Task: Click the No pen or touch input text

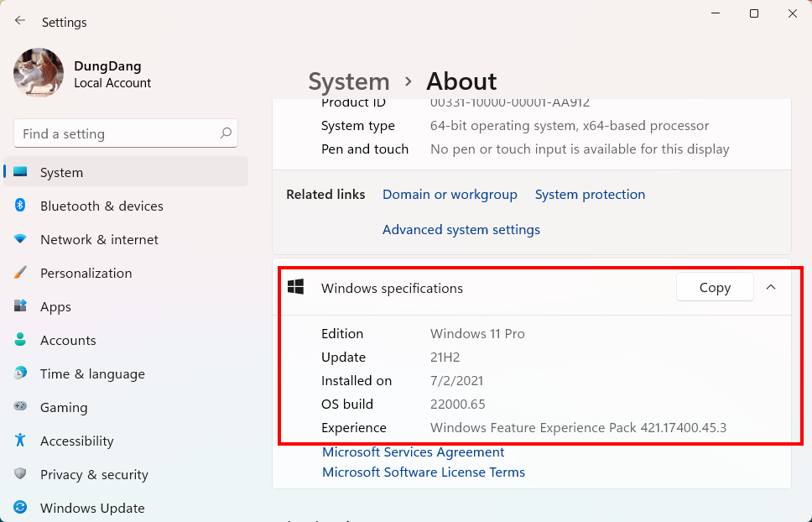Action: [x=580, y=149]
